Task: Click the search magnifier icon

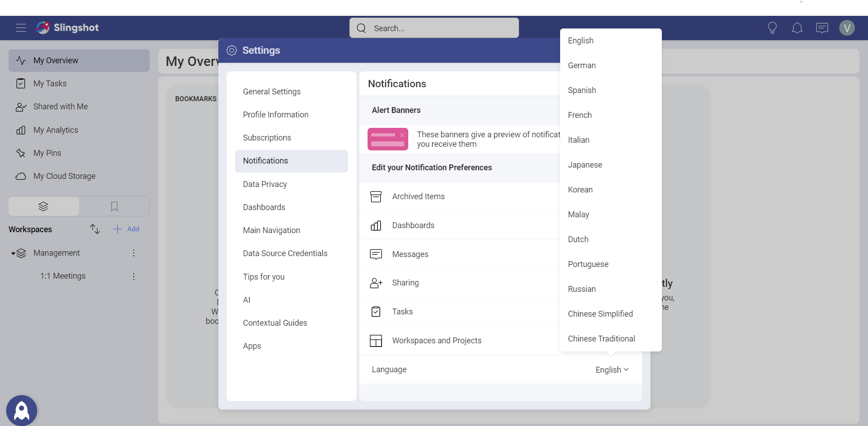Action: (361, 28)
